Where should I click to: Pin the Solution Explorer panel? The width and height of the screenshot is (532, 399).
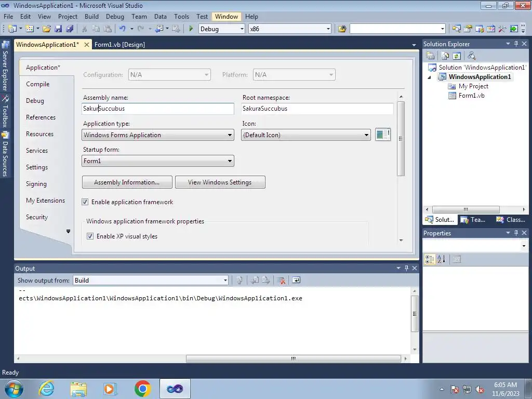(x=516, y=44)
